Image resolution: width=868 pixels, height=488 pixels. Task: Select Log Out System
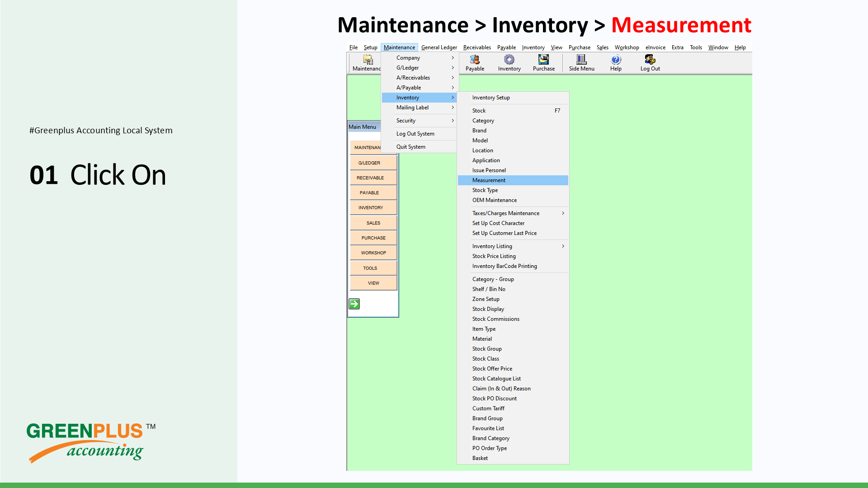(420, 134)
